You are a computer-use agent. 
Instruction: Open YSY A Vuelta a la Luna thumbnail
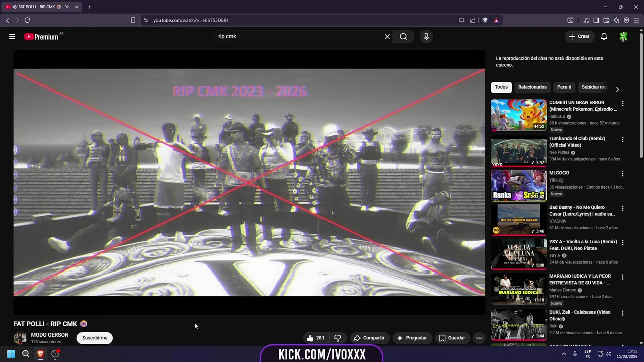(x=519, y=254)
